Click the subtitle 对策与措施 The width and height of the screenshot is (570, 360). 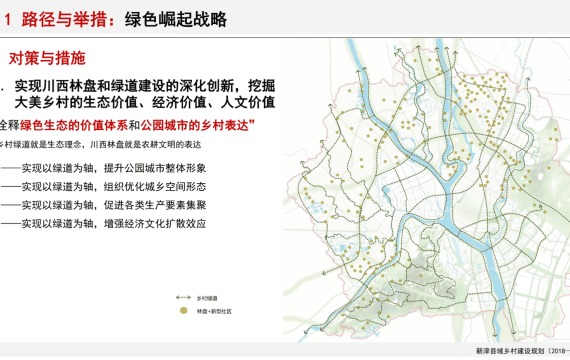47,58
